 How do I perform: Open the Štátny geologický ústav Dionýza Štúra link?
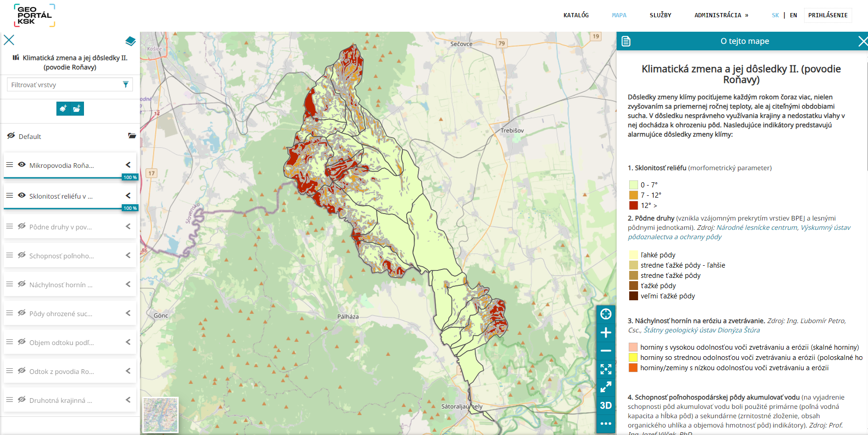(701, 330)
